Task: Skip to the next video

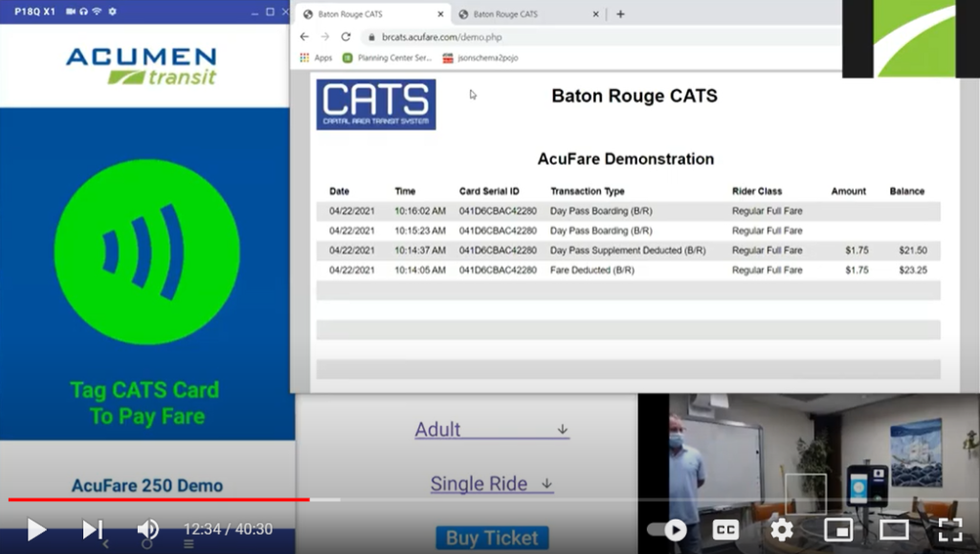Action: coord(93,530)
